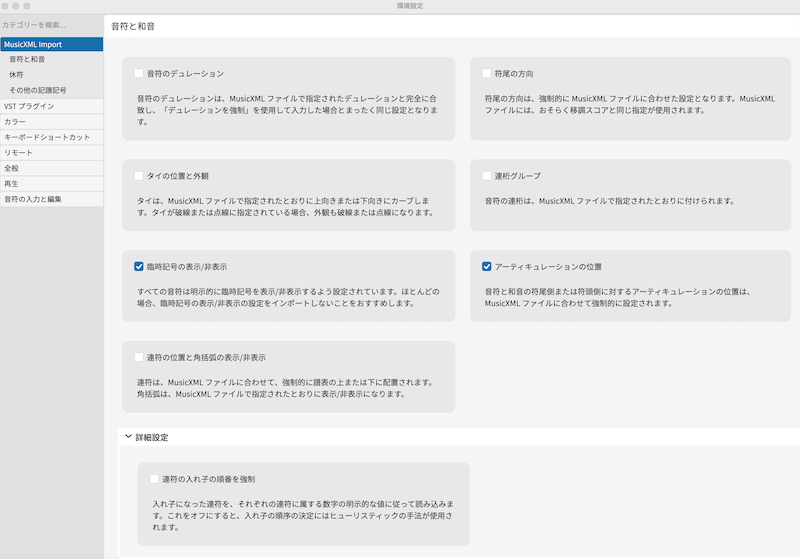The width and height of the screenshot is (800, 559).
Task: Check the 連符の入子の順番を強制 option
Action: (155, 479)
